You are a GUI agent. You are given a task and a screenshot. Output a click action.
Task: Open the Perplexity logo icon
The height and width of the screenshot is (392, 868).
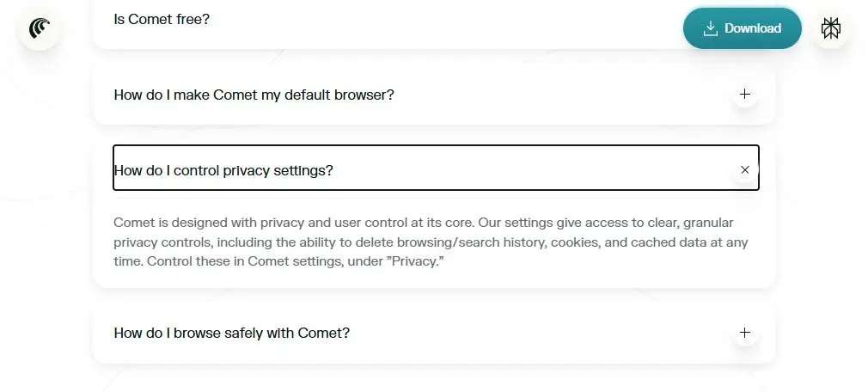[x=830, y=28]
